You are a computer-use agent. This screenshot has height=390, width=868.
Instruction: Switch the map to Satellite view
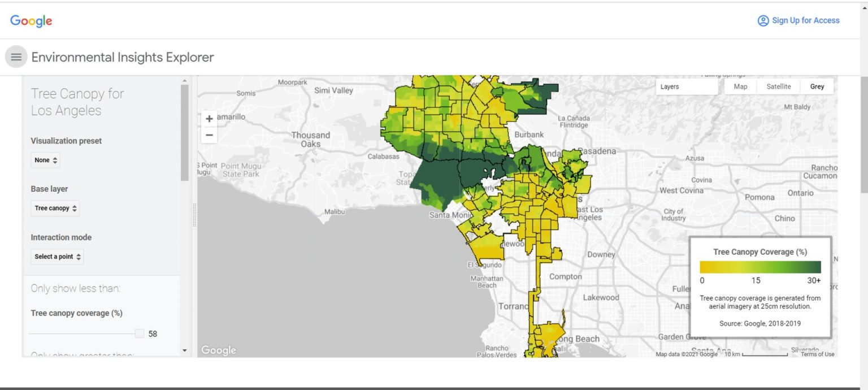tap(778, 86)
